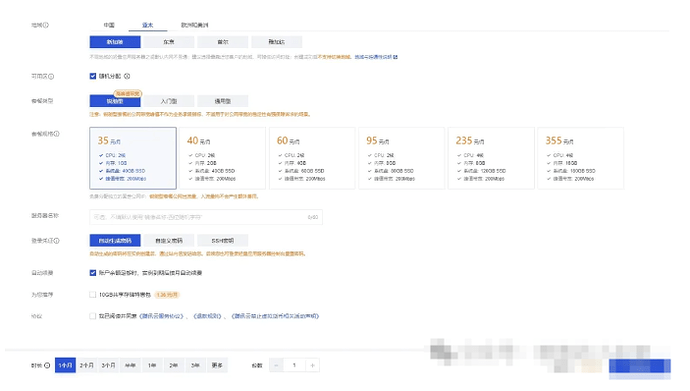Select the 3年 duration
The width and height of the screenshot is (690, 391).
coord(195,365)
